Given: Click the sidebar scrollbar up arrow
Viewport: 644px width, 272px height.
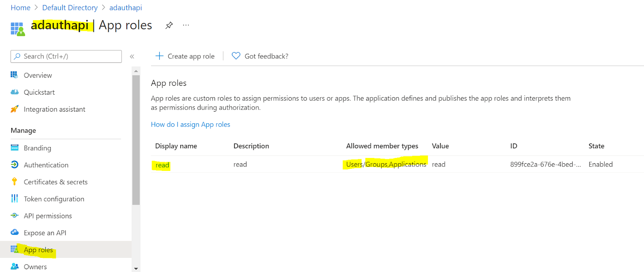Looking at the screenshot, I should pos(136,71).
